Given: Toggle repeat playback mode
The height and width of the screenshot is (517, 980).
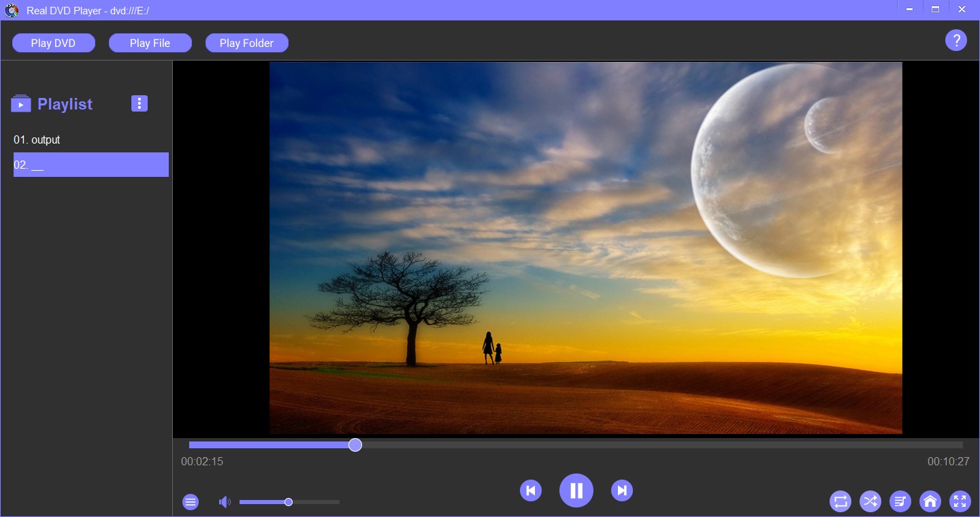Looking at the screenshot, I should (840, 501).
